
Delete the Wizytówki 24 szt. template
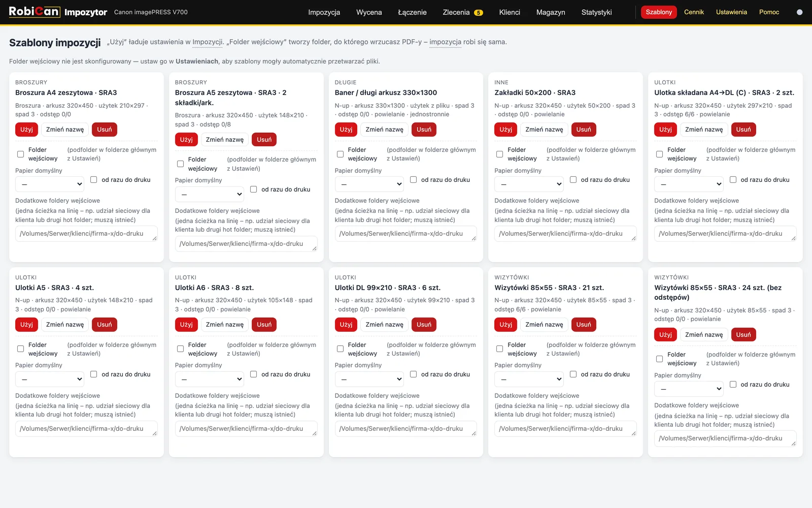743,335
